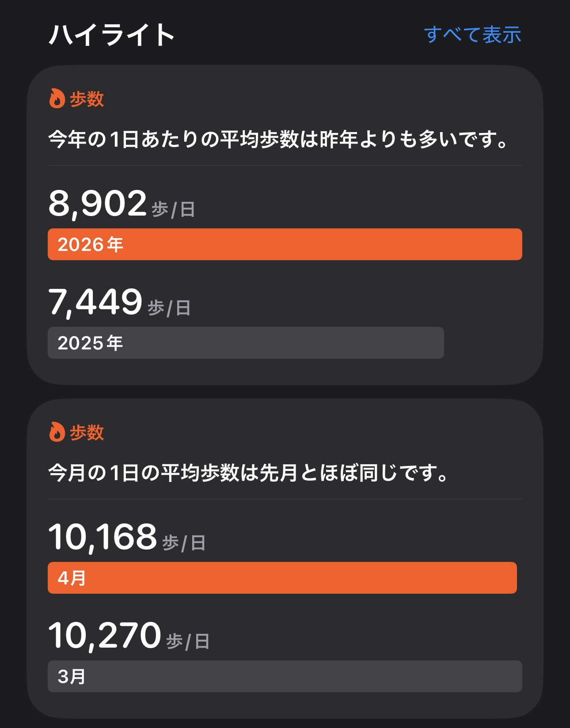Click the ハイライト section heading
The width and height of the screenshot is (570, 728).
tap(112, 35)
